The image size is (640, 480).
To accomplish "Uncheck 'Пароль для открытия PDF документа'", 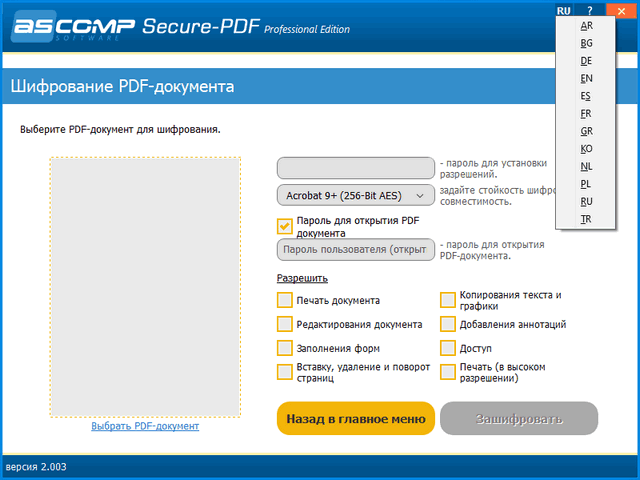I will pyautogui.click(x=285, y=226).
